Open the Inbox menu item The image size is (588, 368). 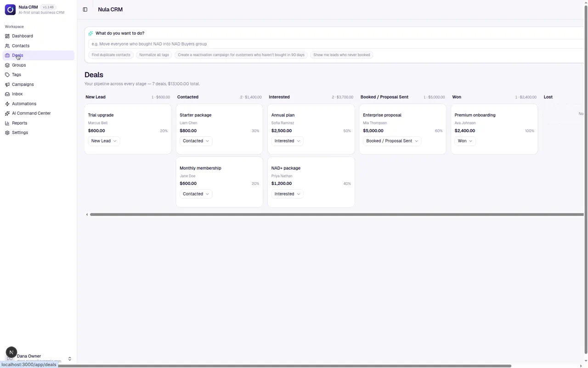[39, 94]
